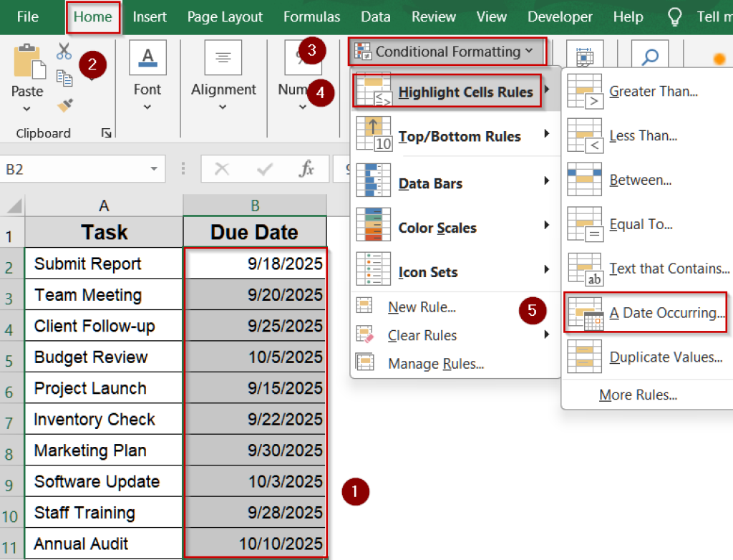This screenshot has height=560, width=733.
Task: Open the Clipboard dialog launcher
Action: 106,133
